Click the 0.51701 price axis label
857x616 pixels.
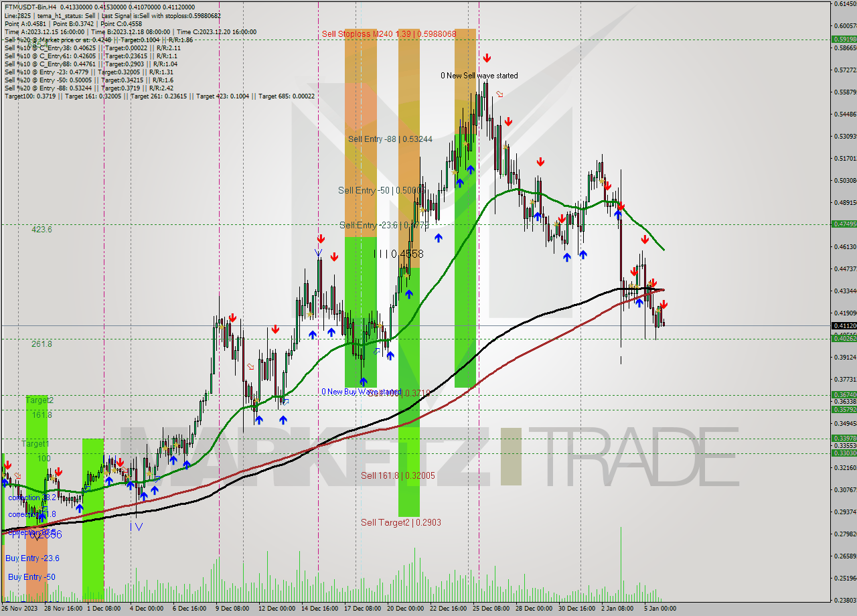click(845, 158)
